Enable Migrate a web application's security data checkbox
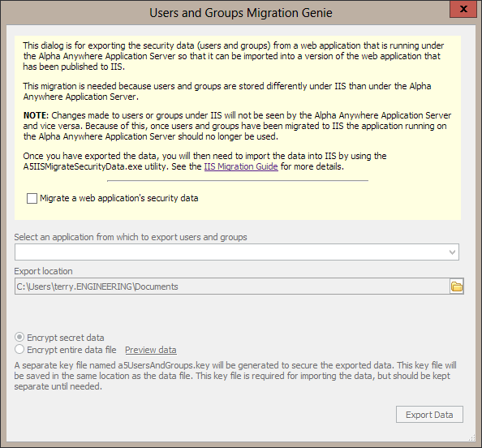This screenshot has width=482, height=448. point(32,198)
